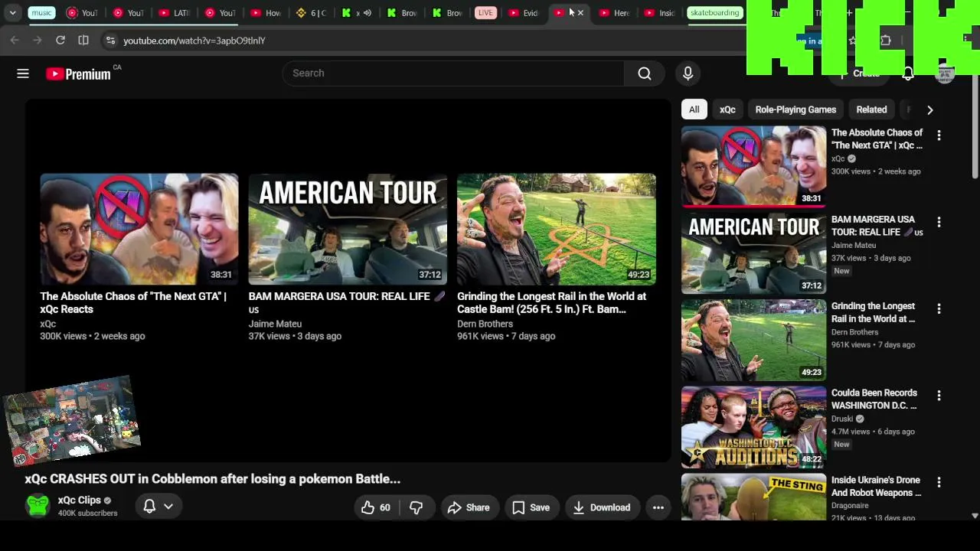Viewport: 980px width, 551px height.
Task: Start voice search with the microphone
Action: (x=688, y=73)
